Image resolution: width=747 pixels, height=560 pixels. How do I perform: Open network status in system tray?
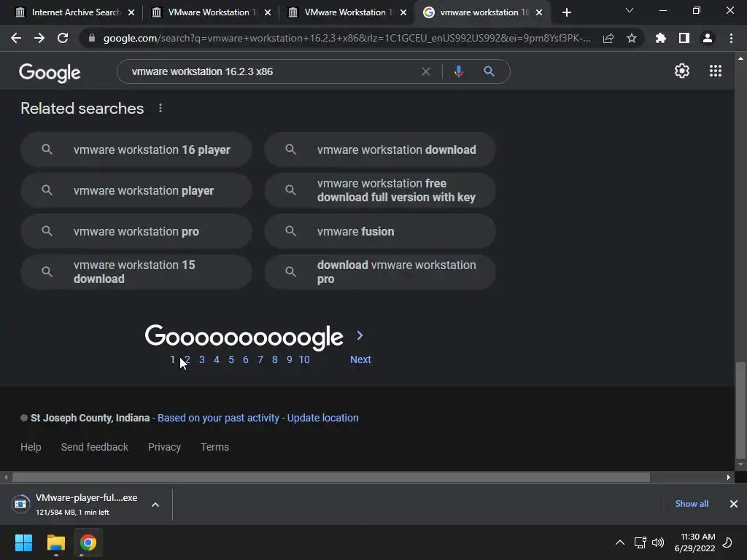click(640, 542)
